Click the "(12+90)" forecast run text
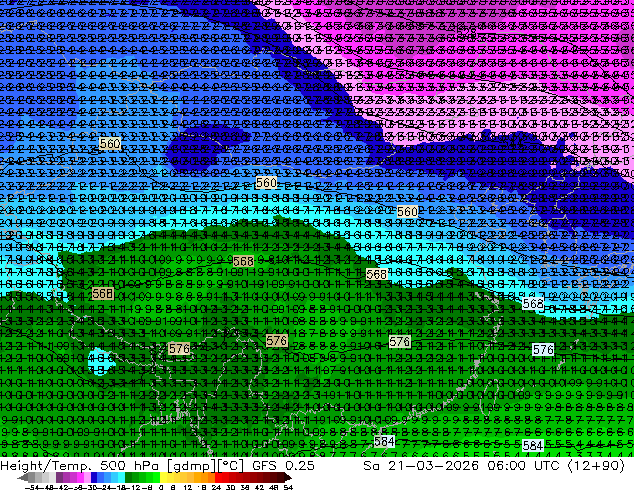The image size is (634, 490). [596, 466]
